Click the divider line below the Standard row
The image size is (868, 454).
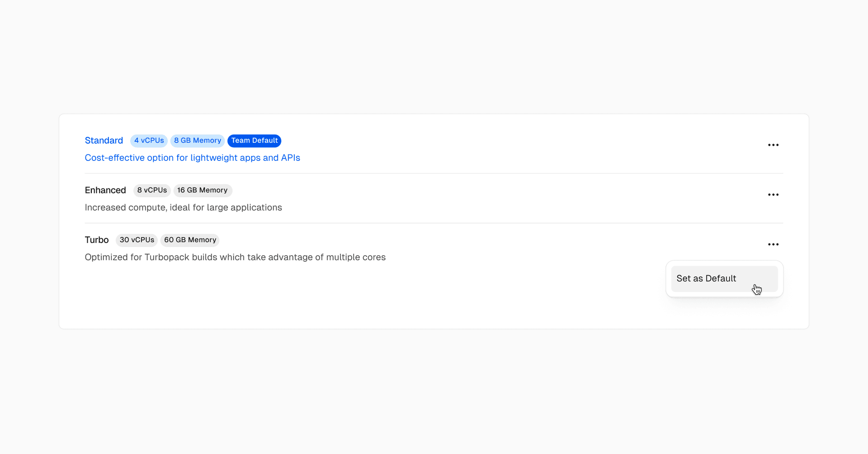tap(433, 173)
